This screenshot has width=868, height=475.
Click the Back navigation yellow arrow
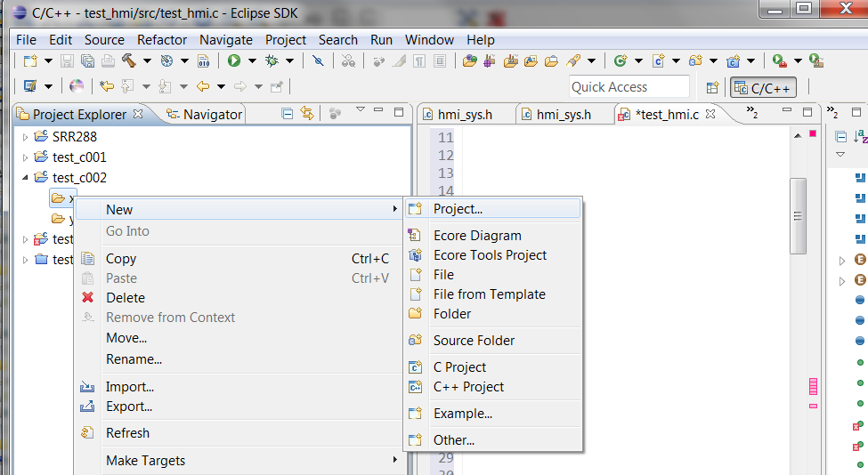click(x=203, y=86)
